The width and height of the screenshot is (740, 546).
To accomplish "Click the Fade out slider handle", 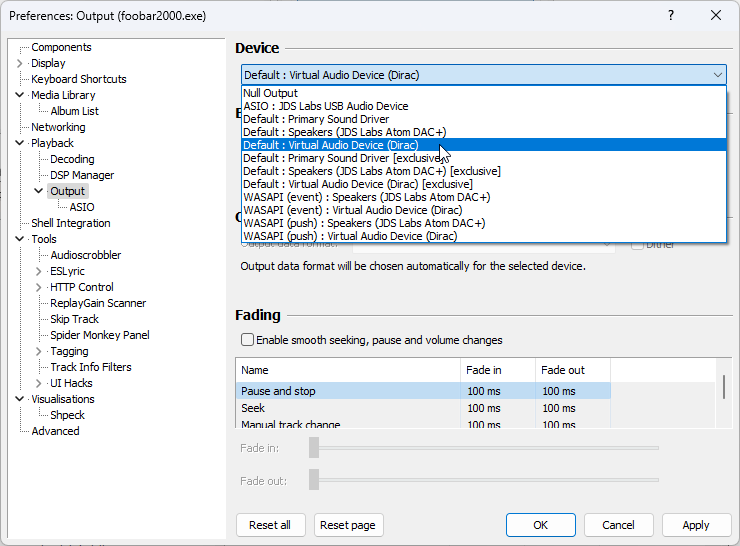I will click(314, 479).
